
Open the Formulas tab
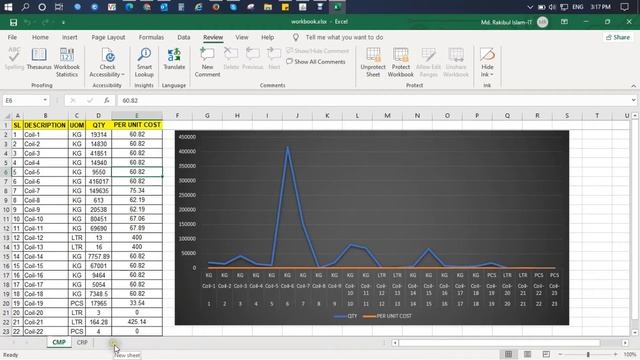click(151, 37)
